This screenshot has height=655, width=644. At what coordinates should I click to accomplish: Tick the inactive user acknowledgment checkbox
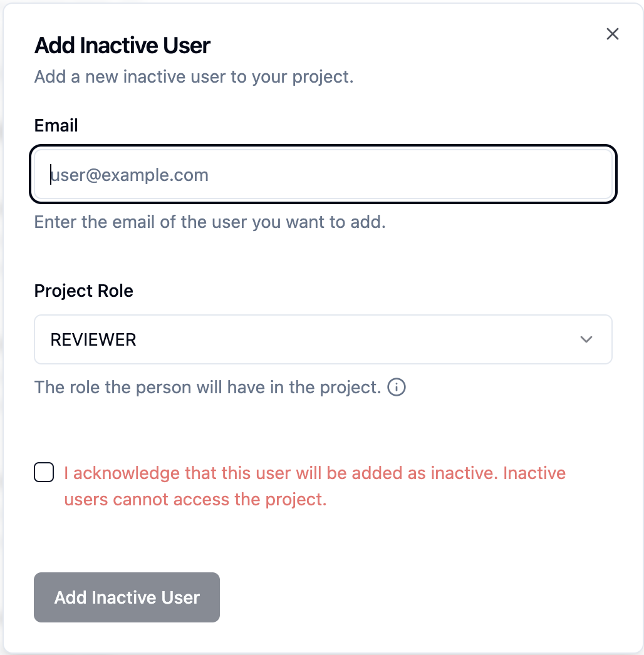pos(44,472)
